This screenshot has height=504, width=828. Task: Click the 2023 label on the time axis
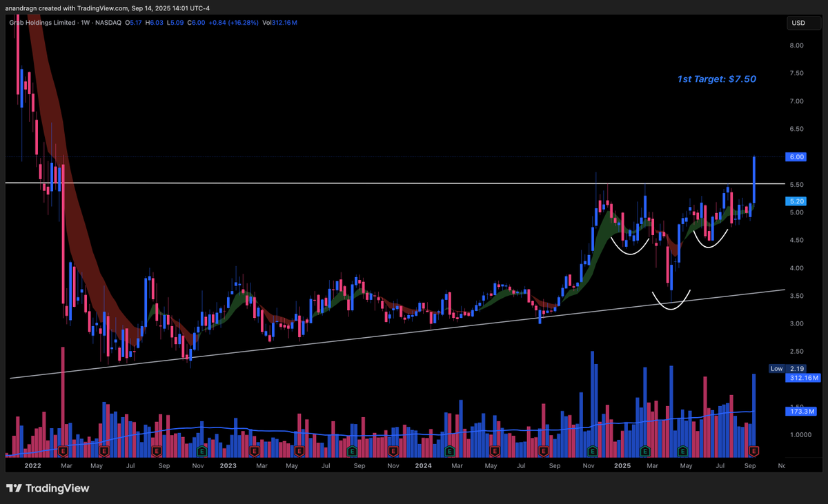[228, 466]
